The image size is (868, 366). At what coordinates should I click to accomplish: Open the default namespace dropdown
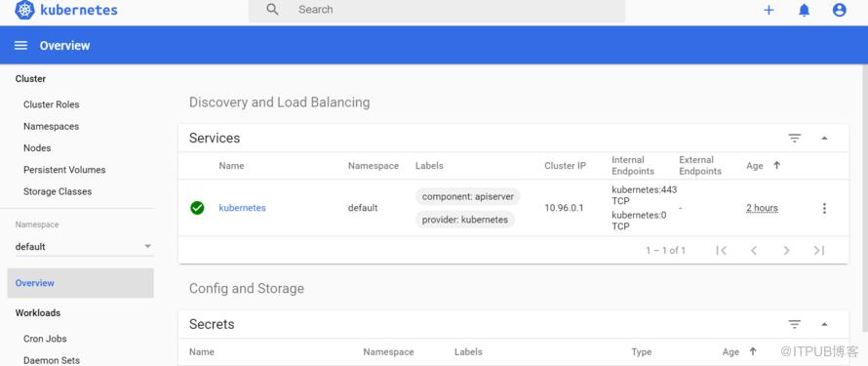pyautogui.click(x=84, y=246)
